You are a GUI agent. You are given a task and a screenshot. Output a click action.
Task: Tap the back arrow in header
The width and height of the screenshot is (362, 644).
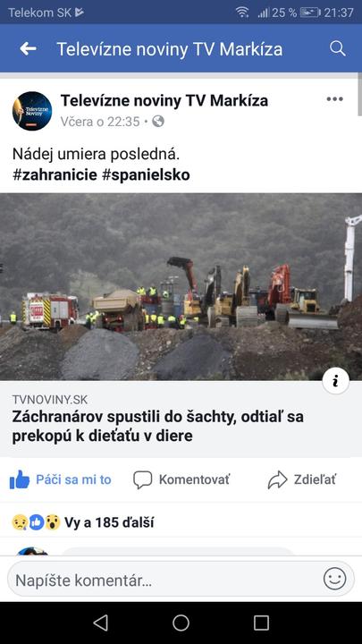28,49
